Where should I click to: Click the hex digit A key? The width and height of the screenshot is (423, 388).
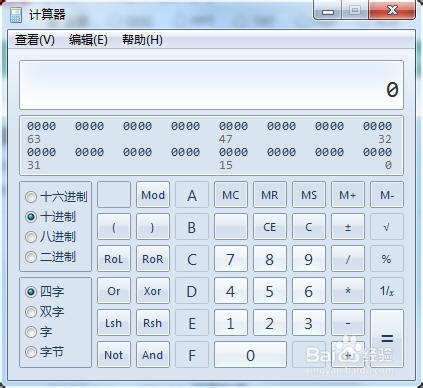[192, 195]
